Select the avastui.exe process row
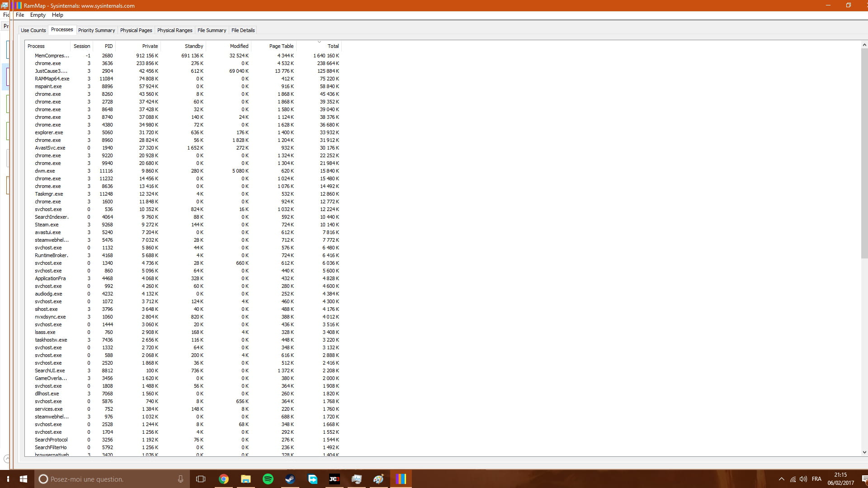This screenshot has width=868, height=488. pos(183,232)
